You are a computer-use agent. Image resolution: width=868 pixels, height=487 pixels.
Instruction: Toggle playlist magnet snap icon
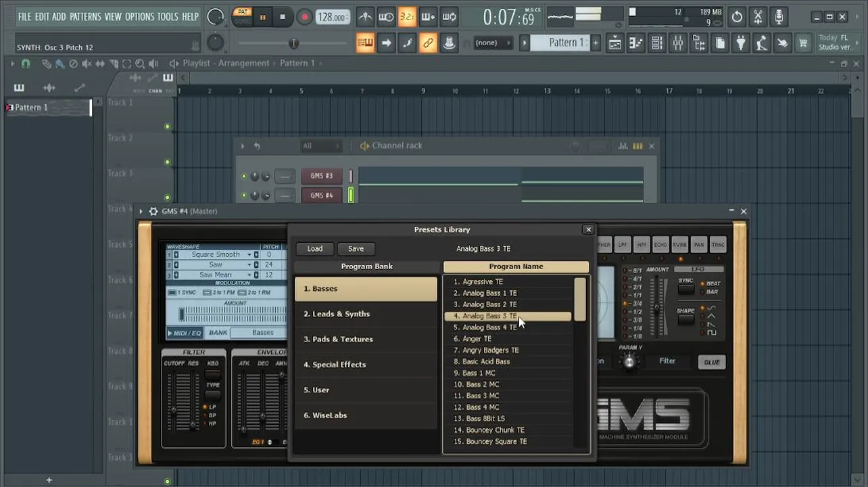click(26, 64)
